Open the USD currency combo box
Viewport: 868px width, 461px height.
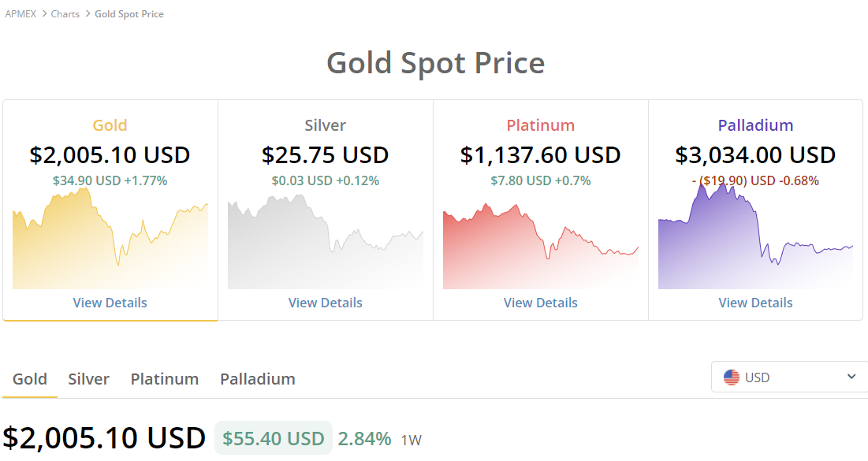[x=789, y=377]
